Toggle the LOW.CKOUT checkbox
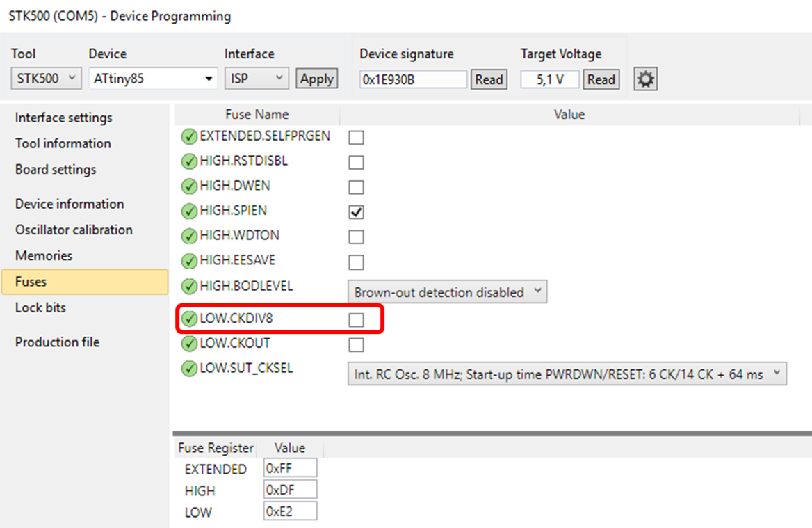Viewport: 812px width, 528px height. point(356,344)
